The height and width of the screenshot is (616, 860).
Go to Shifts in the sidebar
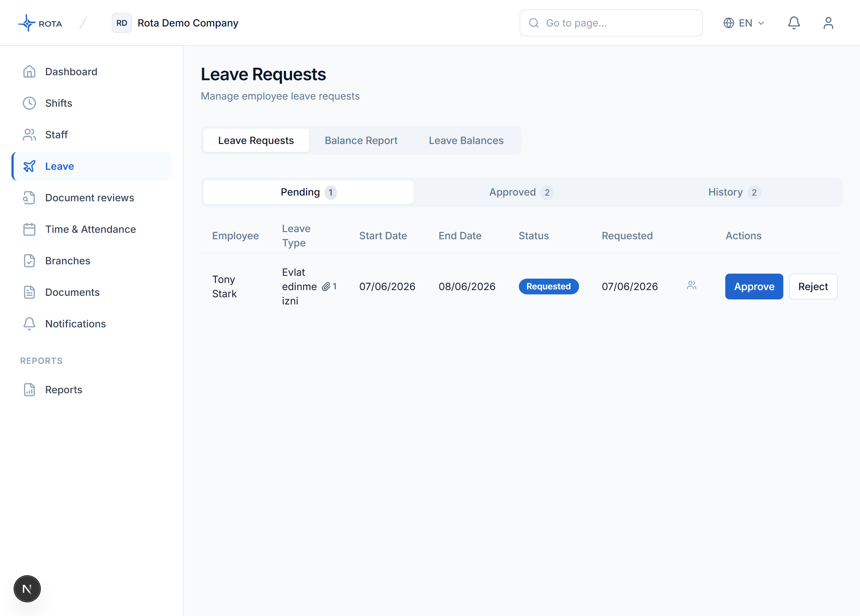coord(91,103)
